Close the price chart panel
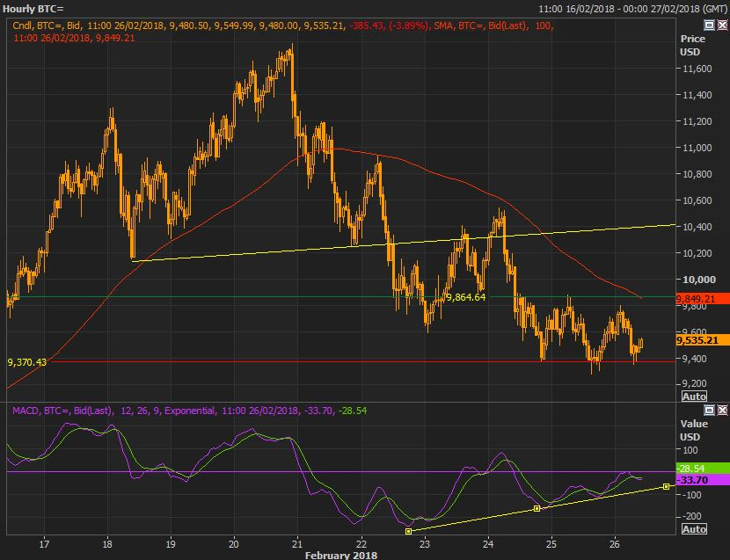The height and width of the screenshot is (560, 730). pos(721,25)
